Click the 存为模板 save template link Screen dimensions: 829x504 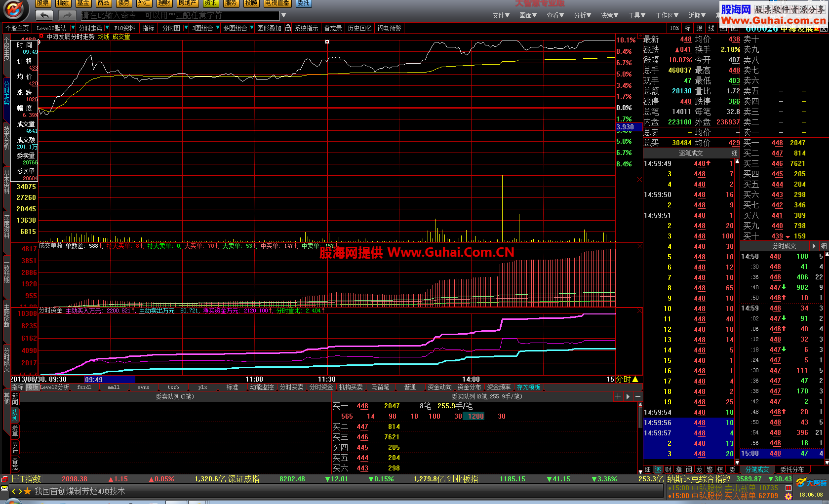coord(528,387)
